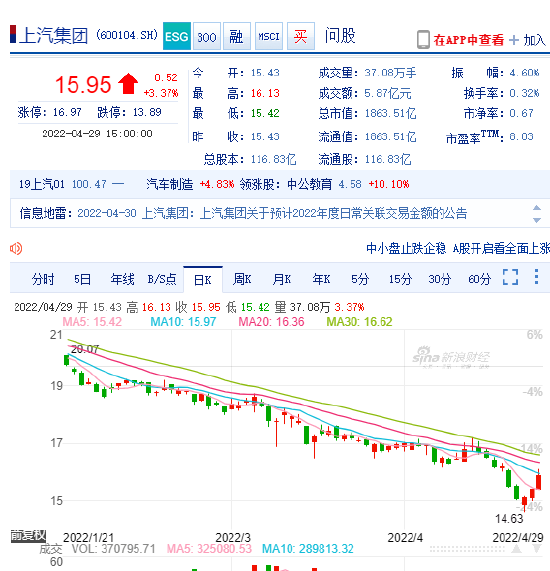
Task: Click the speaker sound icon
Action: tap(16, 249)
